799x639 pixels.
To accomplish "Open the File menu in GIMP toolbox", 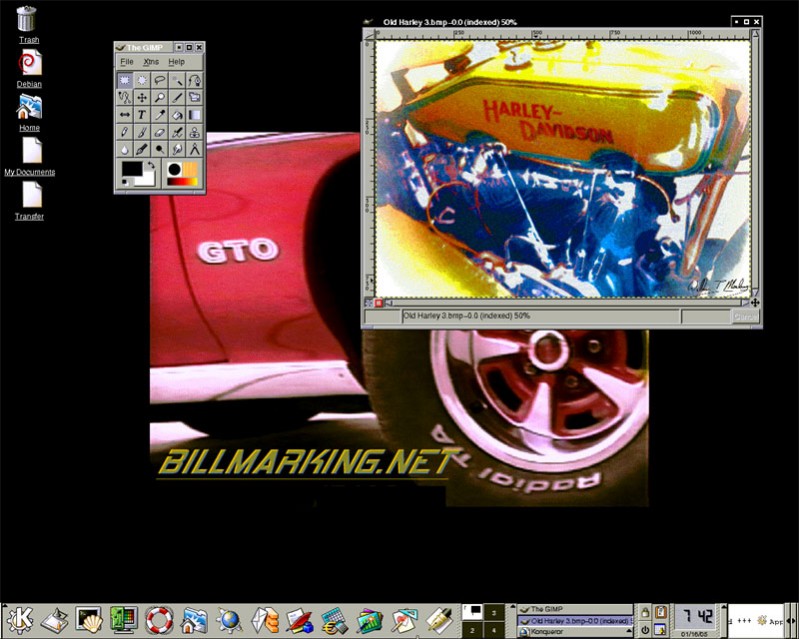I will coord(127,62).
